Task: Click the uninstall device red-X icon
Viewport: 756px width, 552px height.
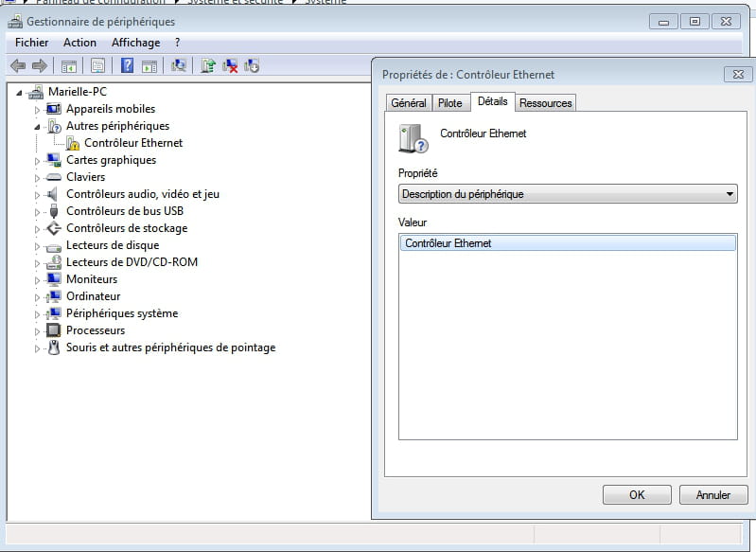Action: 230,65
